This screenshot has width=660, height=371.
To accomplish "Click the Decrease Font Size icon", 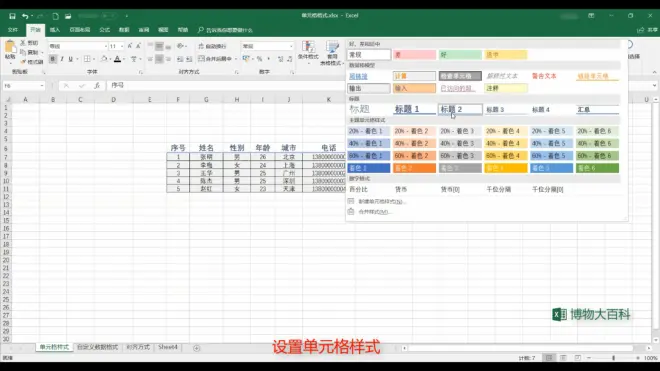I will click(138, 46).
